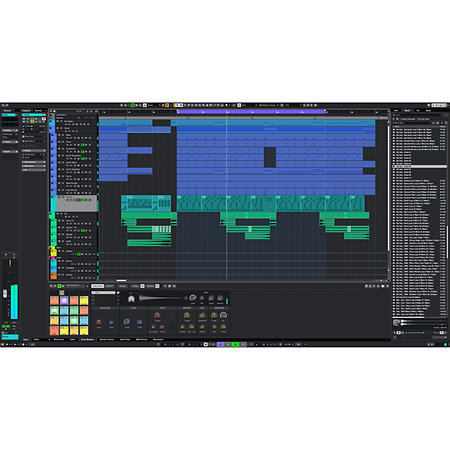
Task: Collapse the green folder track below the drum track
Action: click(51, 215)
